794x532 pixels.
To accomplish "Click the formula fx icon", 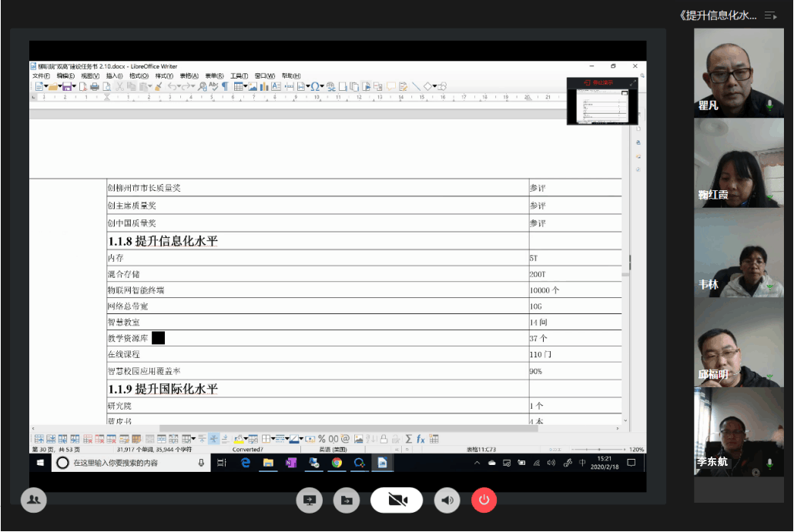I will [421, 439].
